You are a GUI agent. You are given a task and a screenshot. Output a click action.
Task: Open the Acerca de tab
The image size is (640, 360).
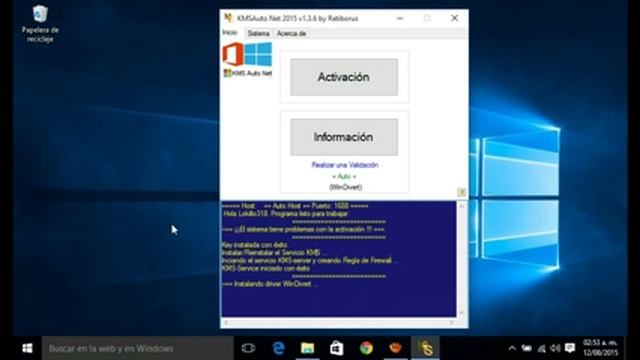(291, 33)
